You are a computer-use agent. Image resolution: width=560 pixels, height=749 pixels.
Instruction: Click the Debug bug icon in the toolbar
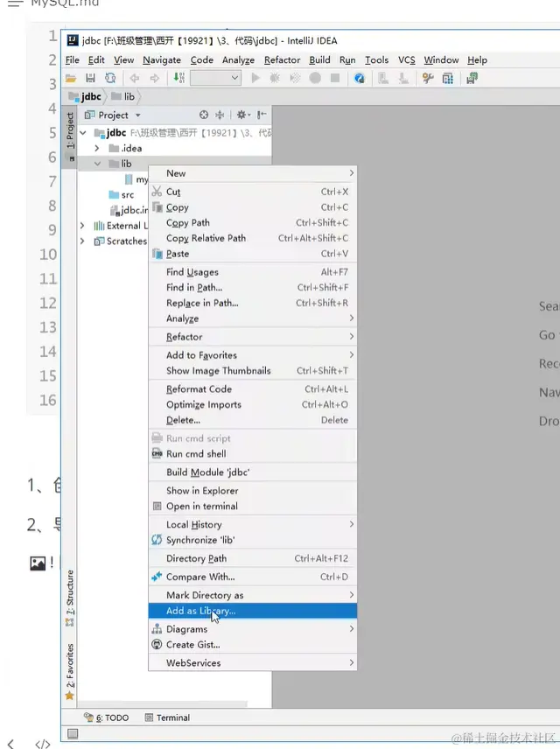tap(275, 78)
